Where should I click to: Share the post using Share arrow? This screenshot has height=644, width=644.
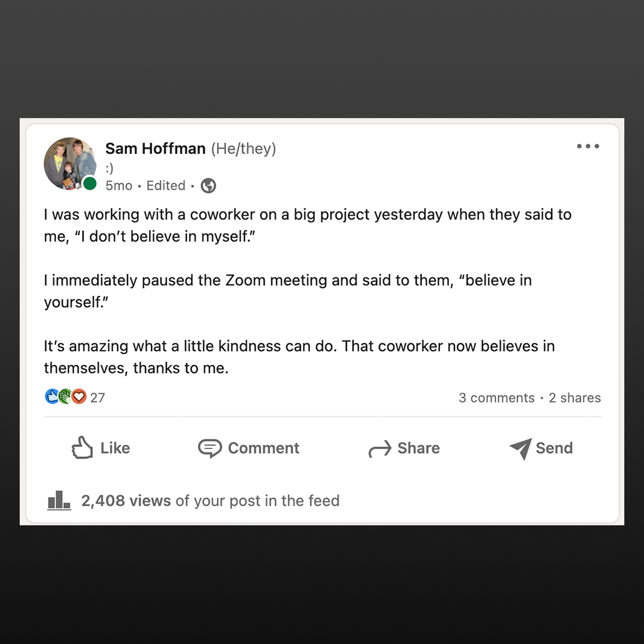pyautogui.click(x=404, y=448)
